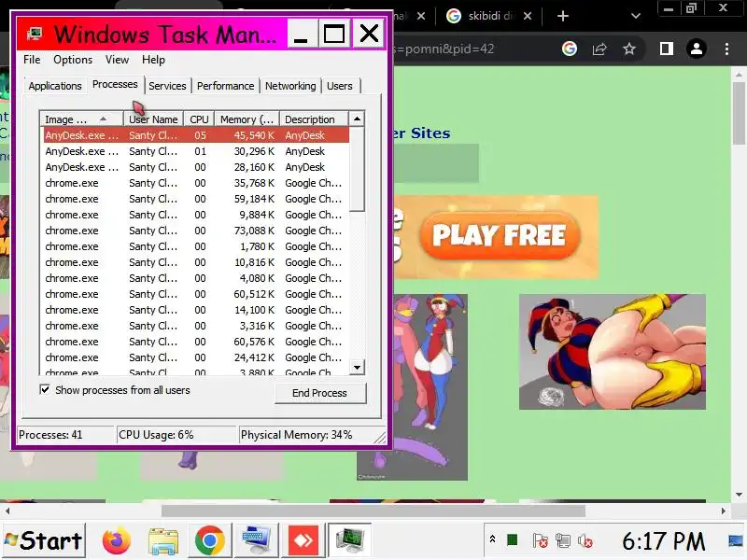Open the File menu in Task Manager
The width and height of the screenshot is (747, 560).
(32, 60)
